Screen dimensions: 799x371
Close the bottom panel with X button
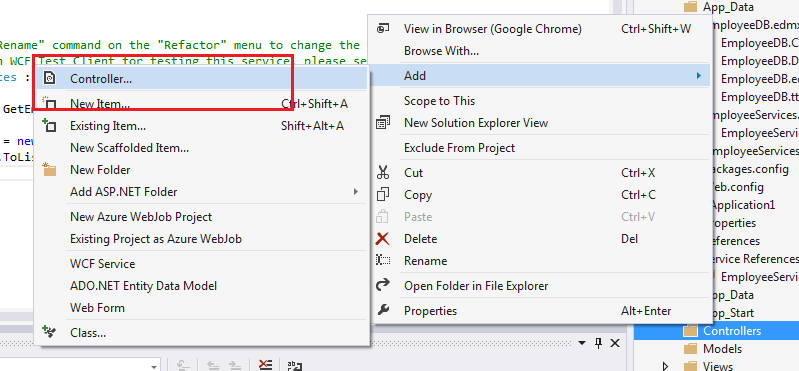pos(615,343)
